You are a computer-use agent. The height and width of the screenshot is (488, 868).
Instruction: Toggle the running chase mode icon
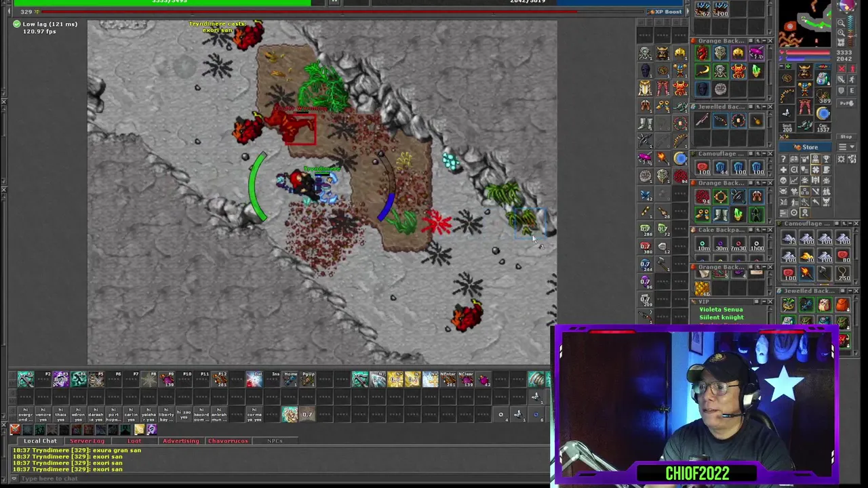(x=852, y=79)
